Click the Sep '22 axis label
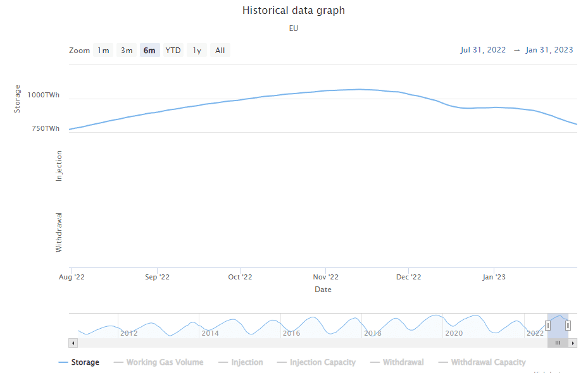Screen dimensions: 588x373 pyautogui.click(x=157, y=277)
